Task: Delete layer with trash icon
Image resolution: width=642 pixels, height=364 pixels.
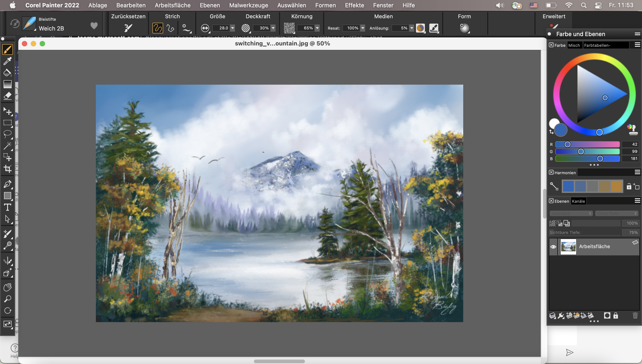Action: coord(635,315)
